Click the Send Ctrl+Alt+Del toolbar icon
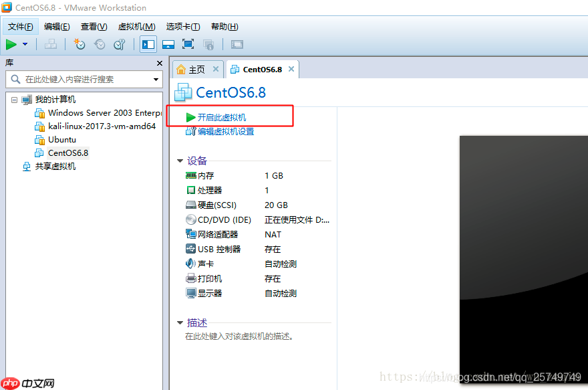This screenshot has height=390, width=588. (x=51, y=44)
